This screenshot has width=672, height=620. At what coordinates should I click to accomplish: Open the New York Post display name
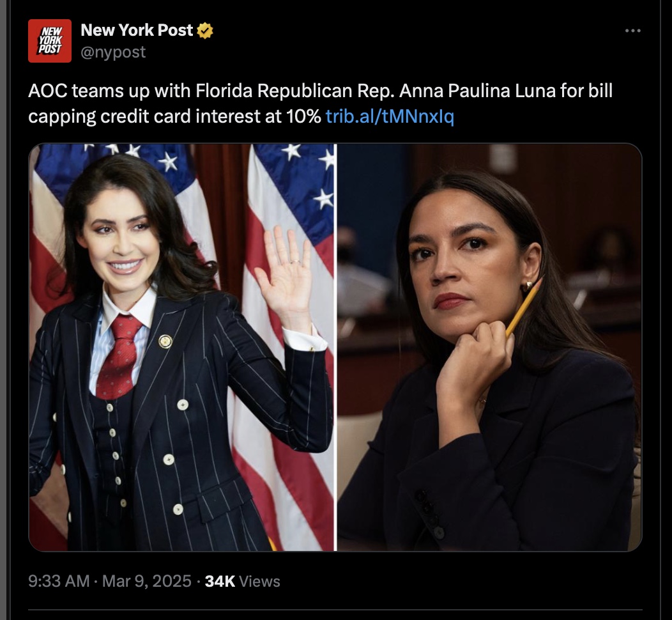[137, 30]
